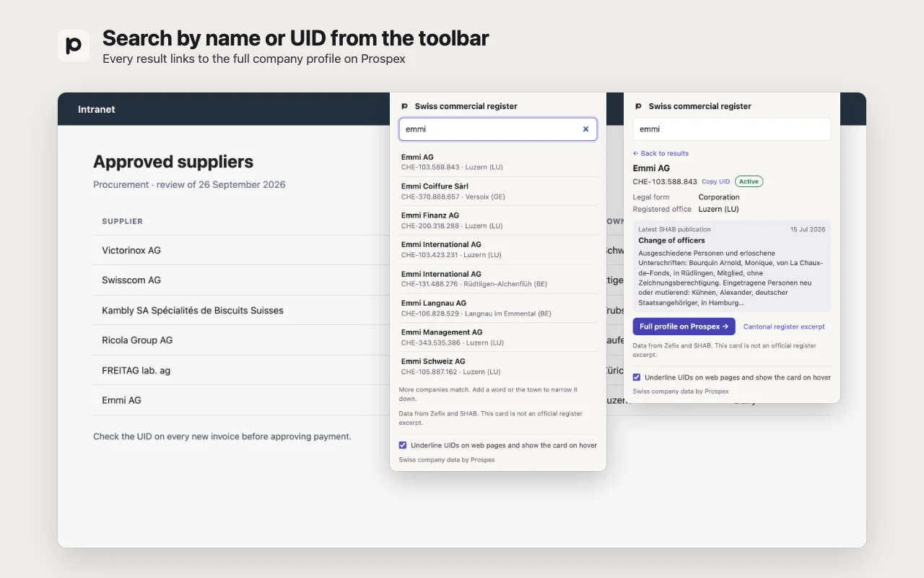The image size is (924, 578).
Task: Go back to results in the detail card
Action: click(x=661, y=153)
